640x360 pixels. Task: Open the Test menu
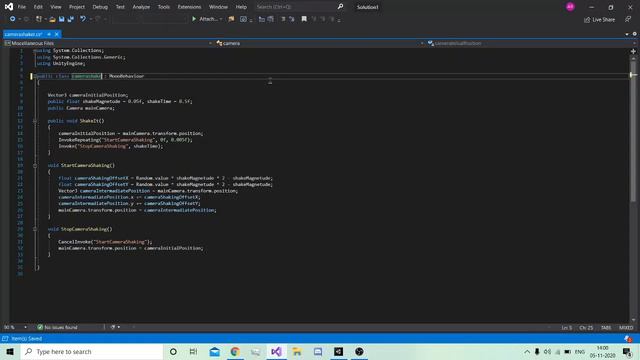click(x=120, y=7)
